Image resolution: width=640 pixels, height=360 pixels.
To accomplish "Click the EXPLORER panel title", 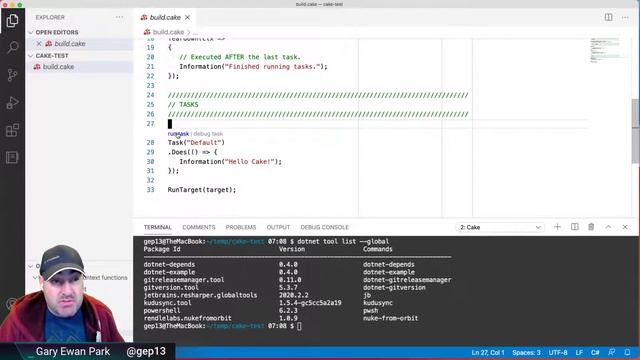I will click(50, 17).
